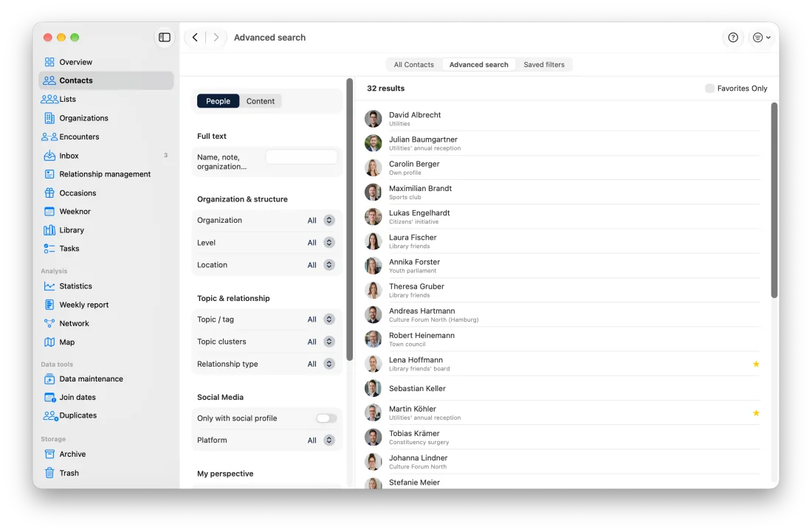This screenshot has height=532, width=812.
Task: Open the Topic / tag dropdown
Action: click(x=328, y=319)
